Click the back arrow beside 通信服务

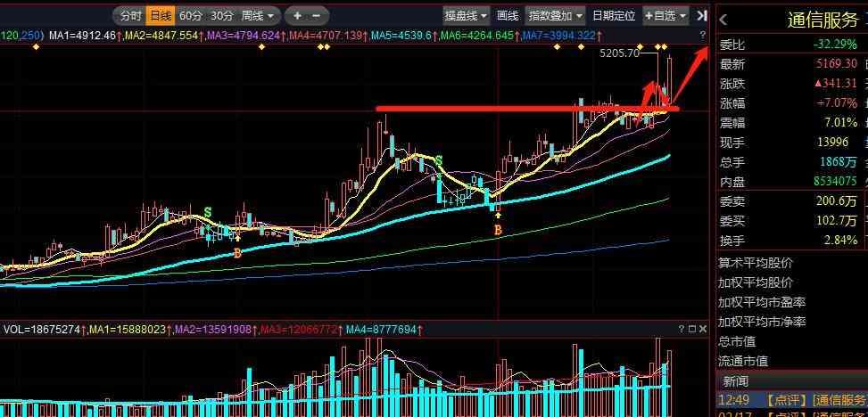[x=723, y=19]
